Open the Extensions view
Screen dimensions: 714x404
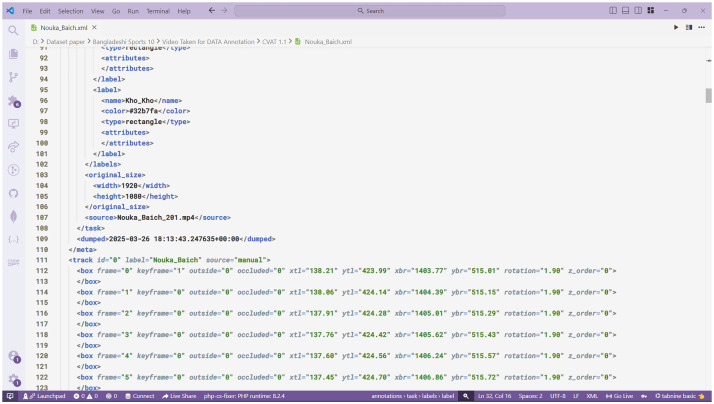tap(14, 101)
